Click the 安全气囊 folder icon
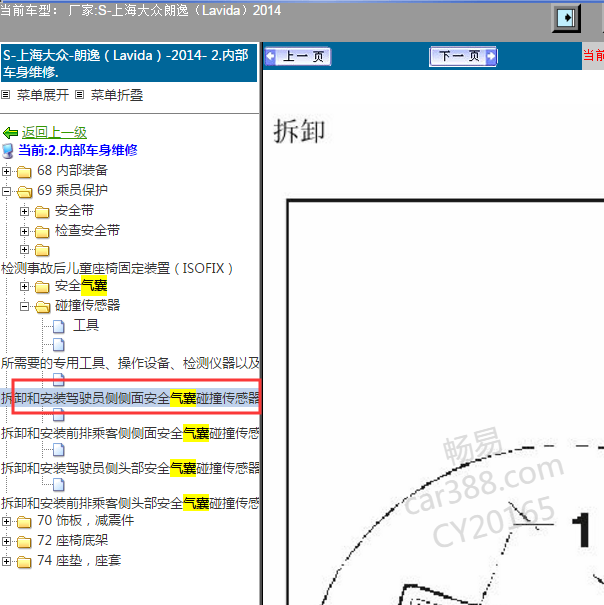 pos(42,287)
